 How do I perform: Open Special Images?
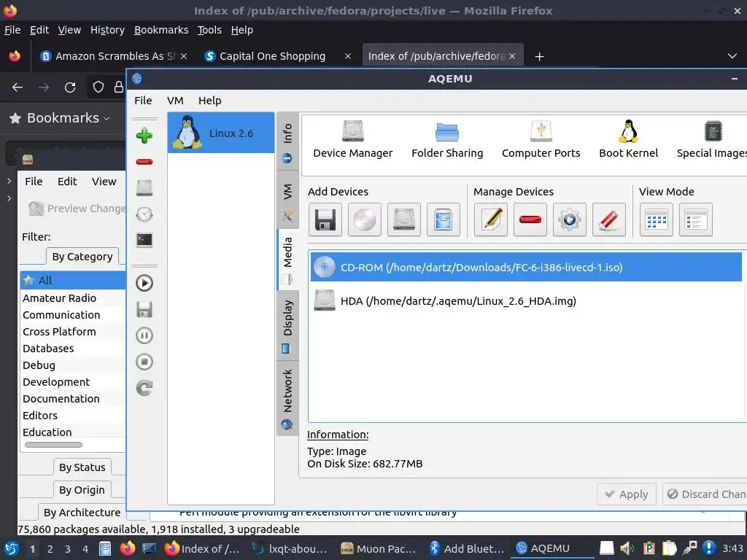pos(712,139)
